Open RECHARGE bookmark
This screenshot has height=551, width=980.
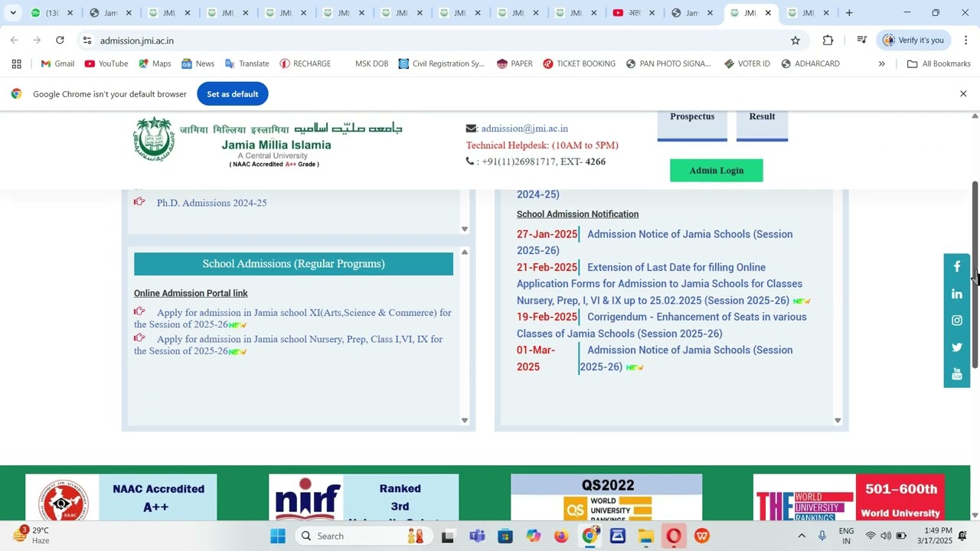[x=305, y=64]
